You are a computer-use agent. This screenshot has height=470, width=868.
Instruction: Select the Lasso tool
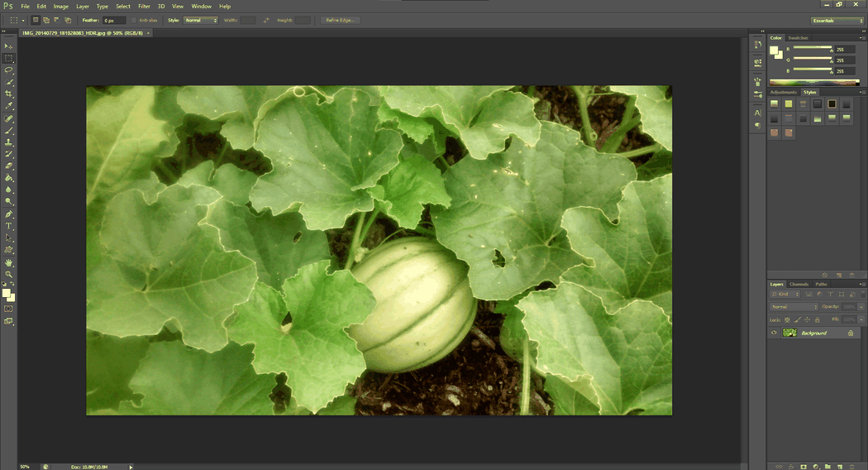coord(9,70)
